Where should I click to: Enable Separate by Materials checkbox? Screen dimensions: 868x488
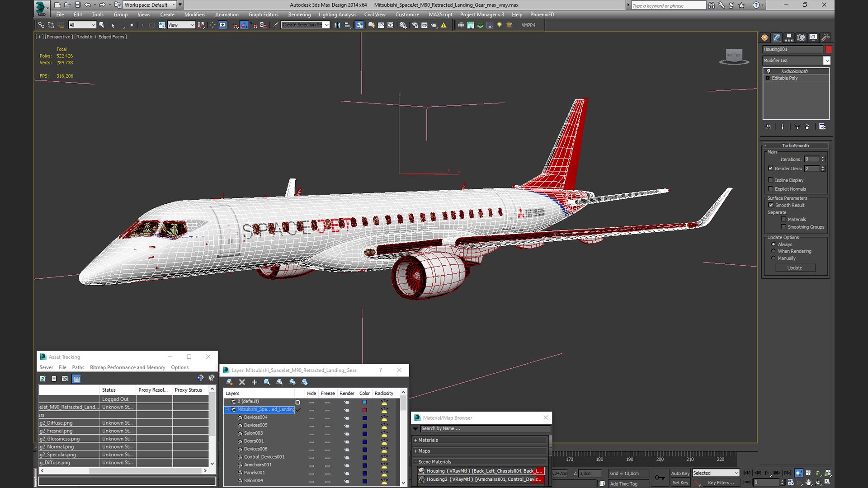point(783,220)
